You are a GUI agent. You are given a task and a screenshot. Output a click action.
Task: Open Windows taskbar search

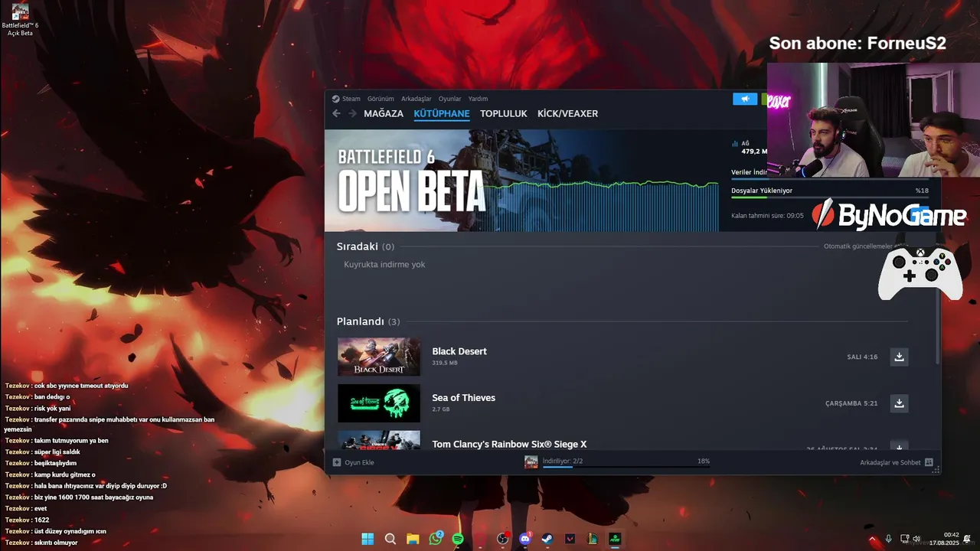pos(390,539)
